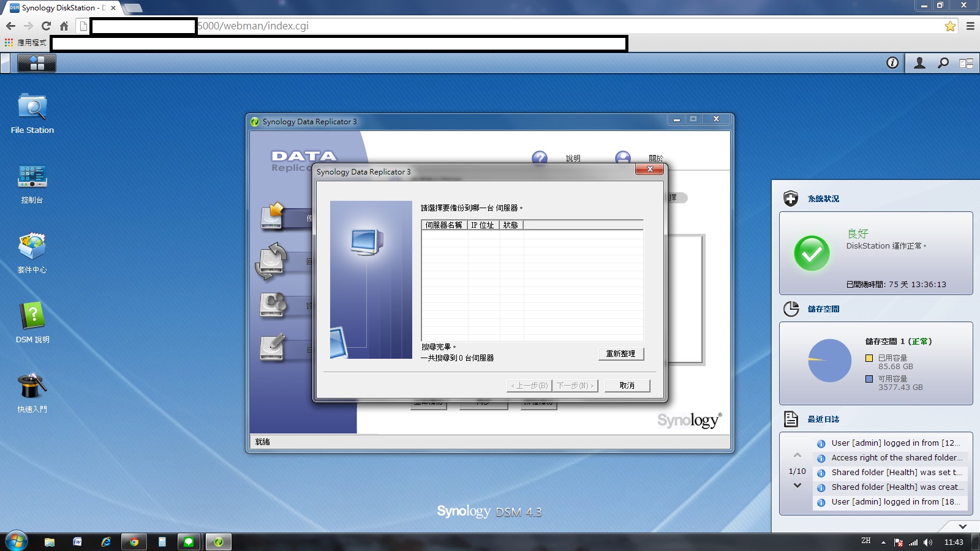Screen dimensions: 980x551
Task: Click the DSM info notification icon
Action: pos(892,62)
